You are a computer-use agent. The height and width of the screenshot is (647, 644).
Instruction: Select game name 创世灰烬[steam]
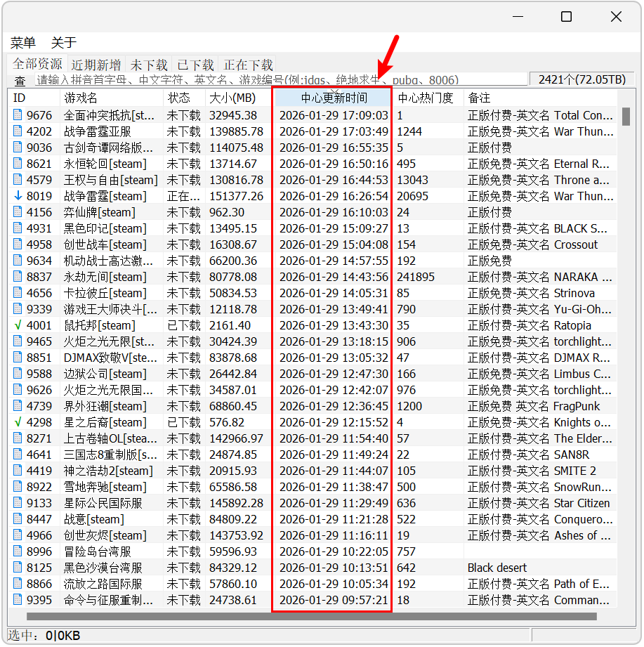pos(105,535)
